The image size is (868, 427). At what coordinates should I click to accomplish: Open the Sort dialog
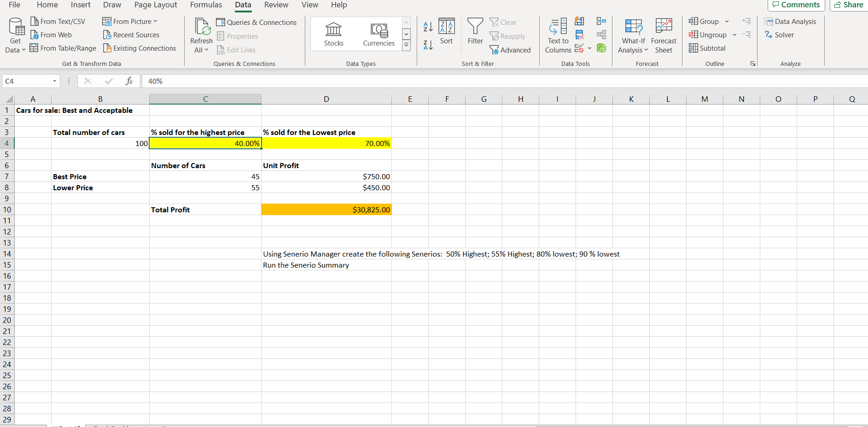tap(446, 31)
